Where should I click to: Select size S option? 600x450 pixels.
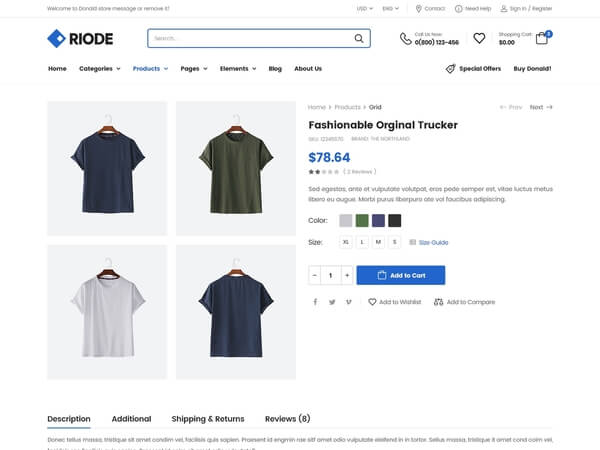[x=395, y=242]
